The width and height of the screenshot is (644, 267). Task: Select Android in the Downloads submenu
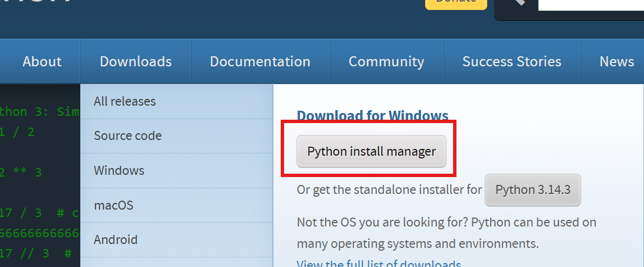point(176,239)
